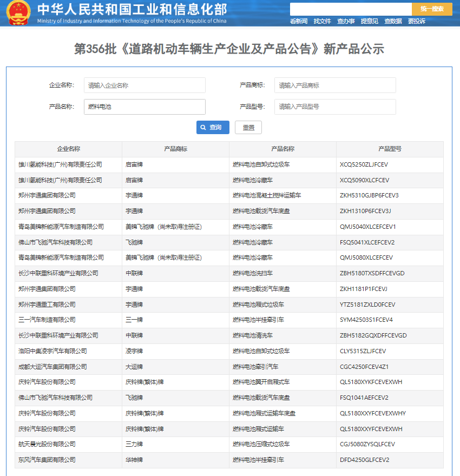Click the header site search box
Image resolution: width=460 pixels, height=476 pixels.
tap(351, 9)
